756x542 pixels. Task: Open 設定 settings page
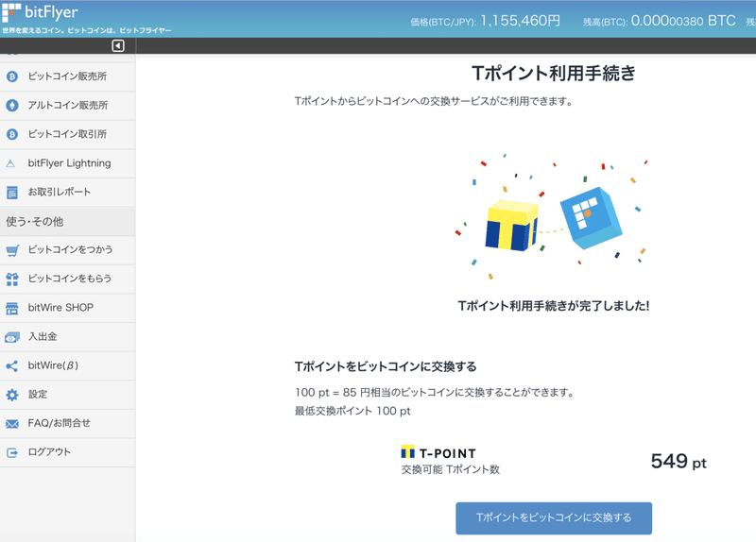click(67, 395)
